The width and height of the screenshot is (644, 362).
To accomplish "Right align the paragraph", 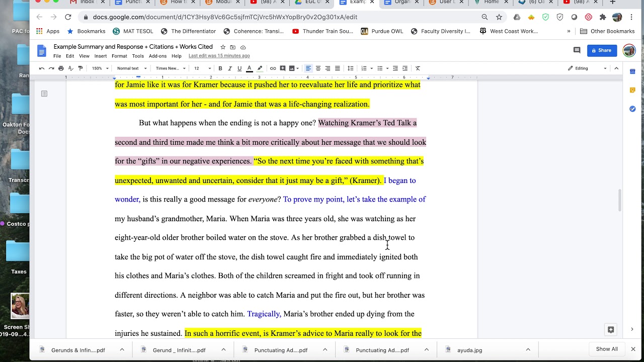I will click(328, 68).
